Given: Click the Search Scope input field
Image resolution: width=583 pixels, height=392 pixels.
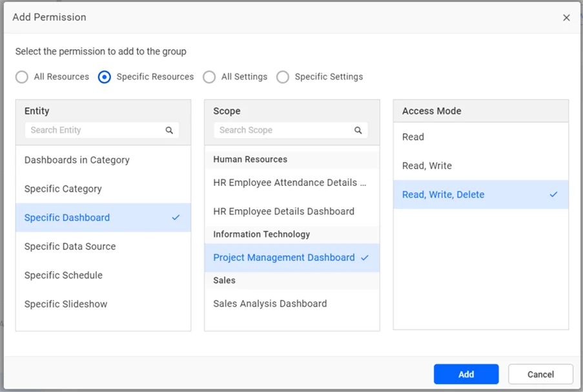Looking at the screenshot, I should click(x=278, y=130).
